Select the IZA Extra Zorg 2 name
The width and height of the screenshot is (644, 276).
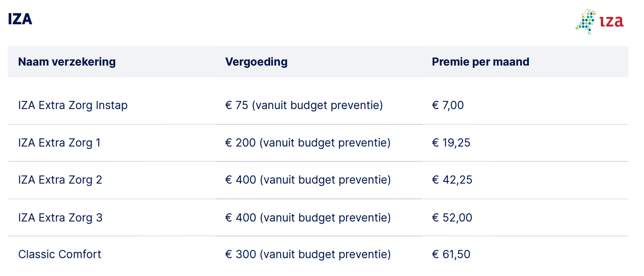pyautogui.click(x=60, y=180)
